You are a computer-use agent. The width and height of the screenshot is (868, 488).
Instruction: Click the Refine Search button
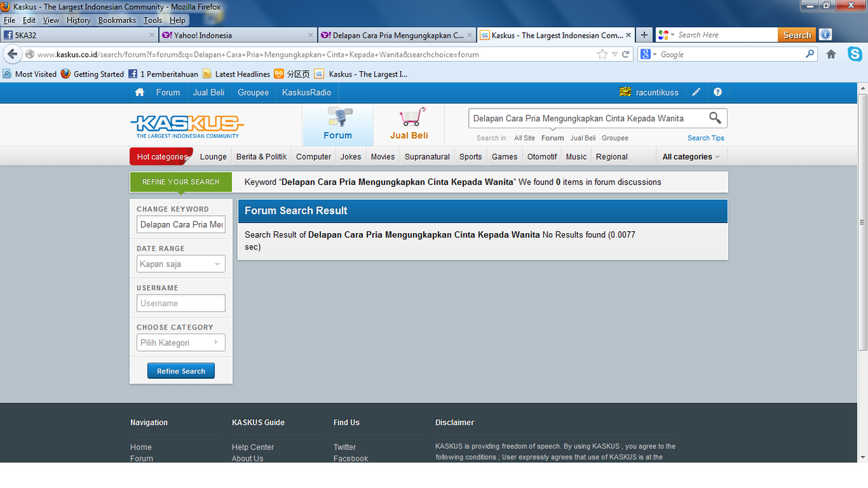[x=181, y=371]
